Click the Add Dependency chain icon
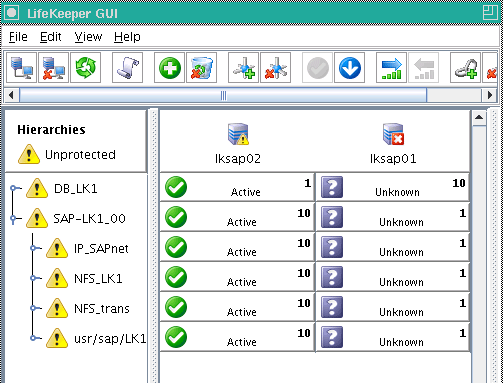Viewport: 503px width, 383px height. [x=465, y=68]
